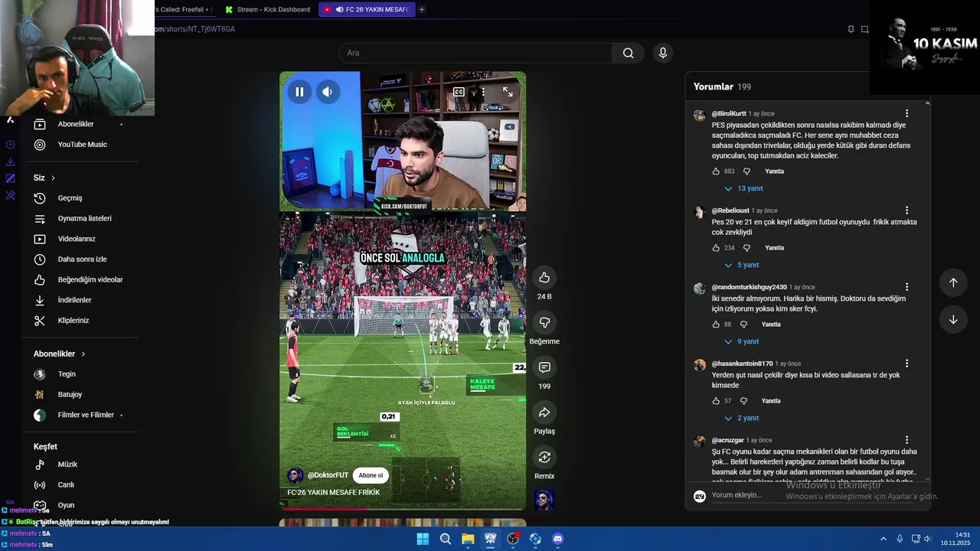
Task: Open File Explorer from taskbar
Action: (x=468, y=539)
